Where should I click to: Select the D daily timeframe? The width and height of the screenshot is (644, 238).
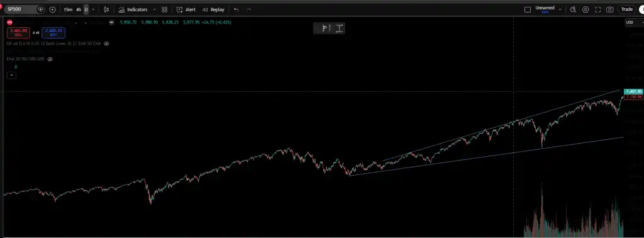[86, 9]
